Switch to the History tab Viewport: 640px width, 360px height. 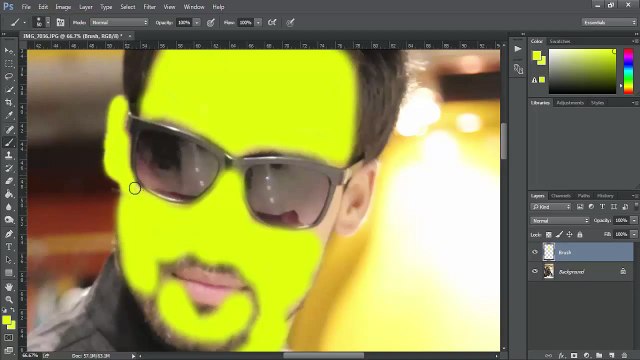[605, 196]
